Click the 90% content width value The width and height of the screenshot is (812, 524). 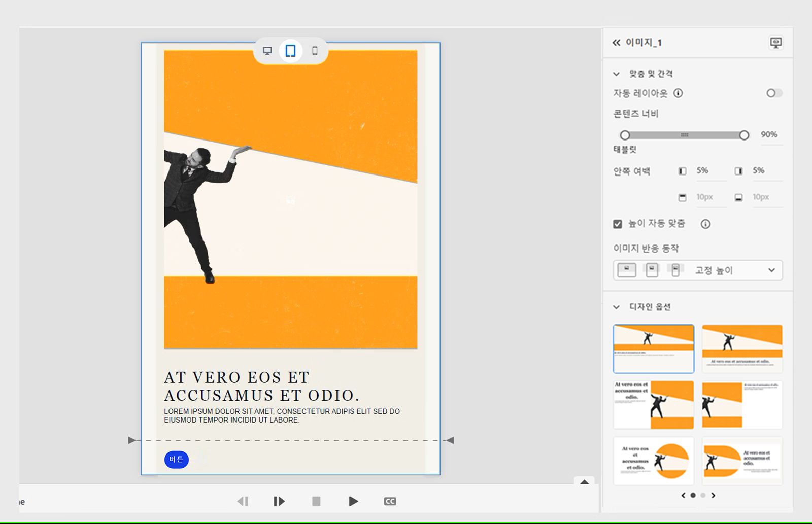pos(769,134)
